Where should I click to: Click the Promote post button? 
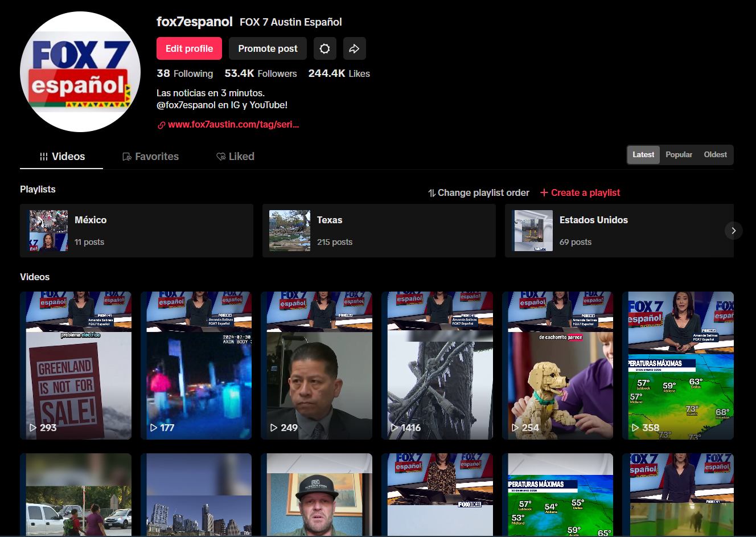pos(268,49)
